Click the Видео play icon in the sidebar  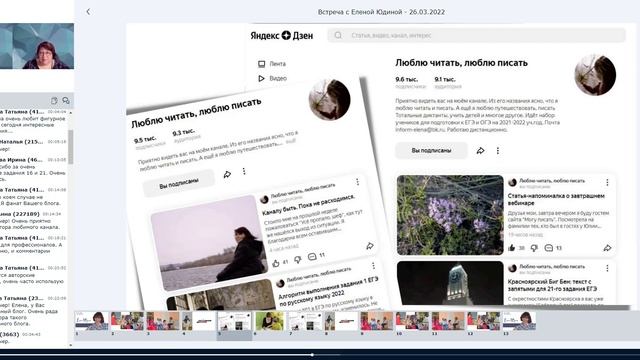tap(262, 78)
